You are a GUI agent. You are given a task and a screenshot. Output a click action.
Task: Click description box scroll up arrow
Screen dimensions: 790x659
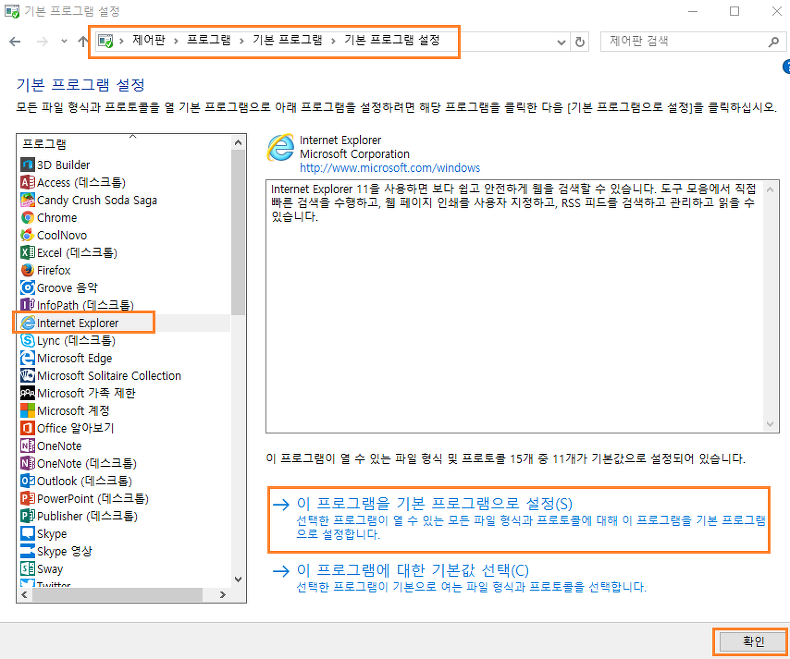770,189
